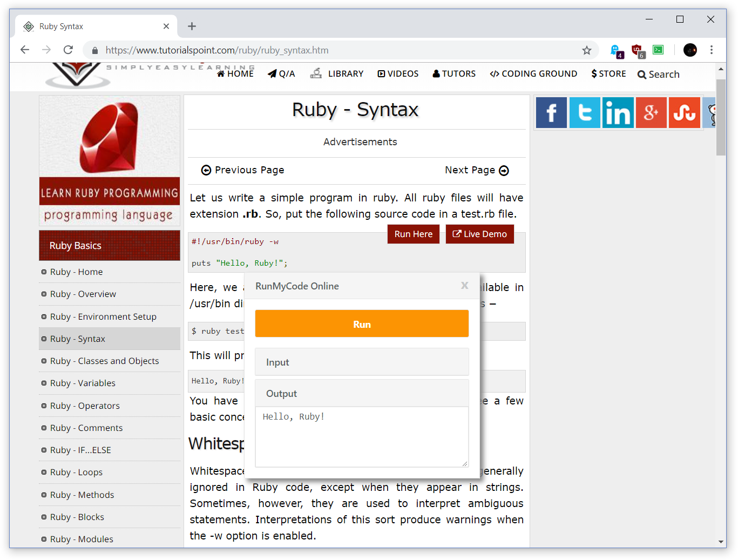738x560 pixels.
Task: Open Ruby - Modules tutorial link
Action: (82, 539)
